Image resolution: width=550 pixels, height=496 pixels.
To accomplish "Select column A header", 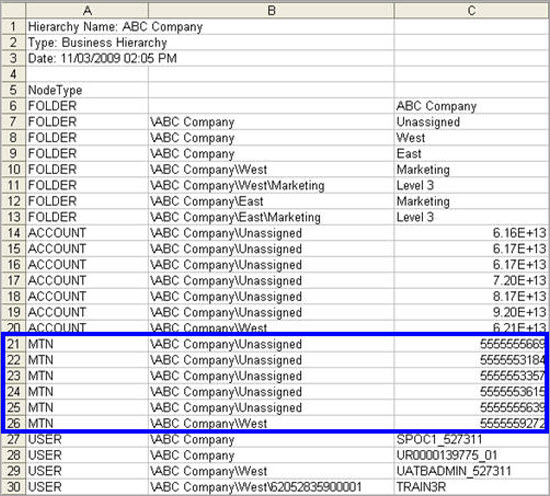I will 87,11.
